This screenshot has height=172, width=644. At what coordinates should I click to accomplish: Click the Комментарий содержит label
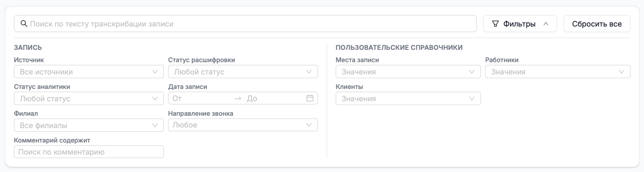[52, 140]
